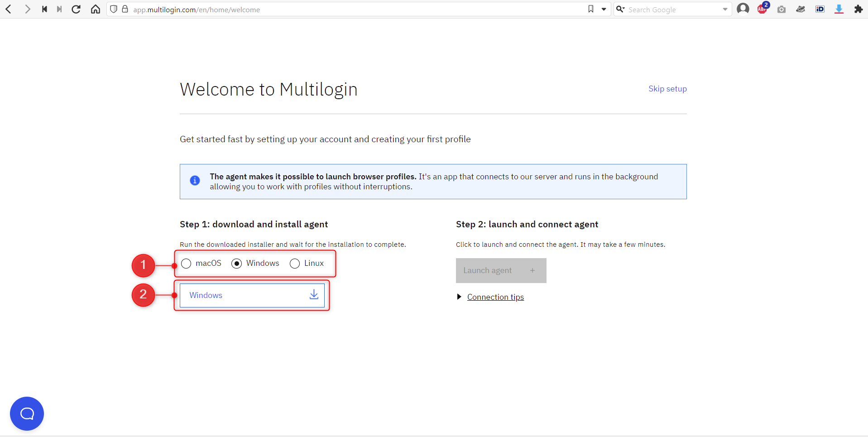
Task: Download the Windows agent installer
Action: [252, 295]
